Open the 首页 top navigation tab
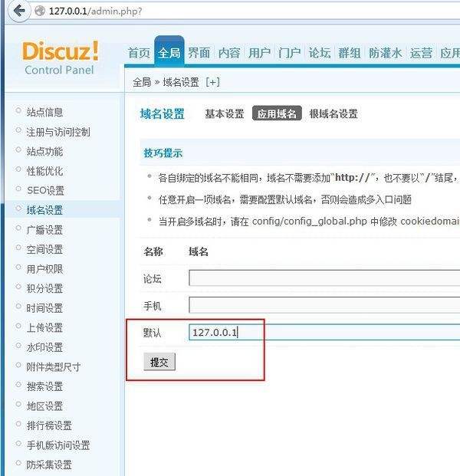The image size is (460, 476). click(x=139, y=53)
